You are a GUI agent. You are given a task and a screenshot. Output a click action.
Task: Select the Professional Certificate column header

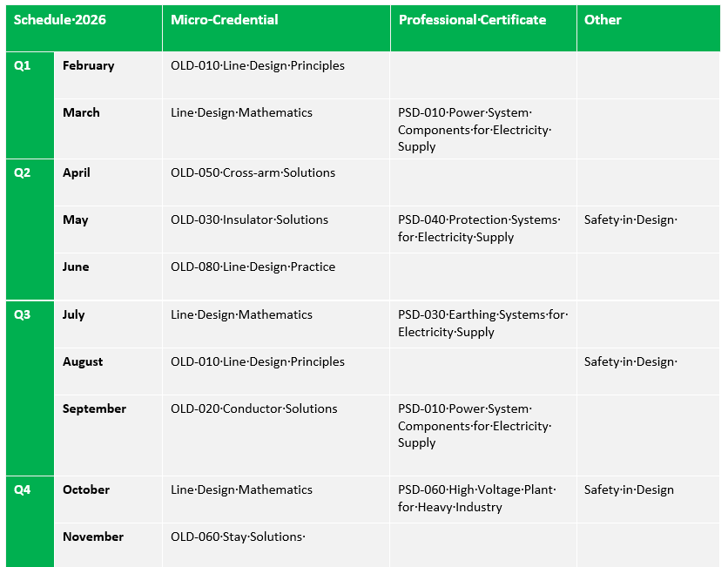pyautogui.click(x=472, y=19)
